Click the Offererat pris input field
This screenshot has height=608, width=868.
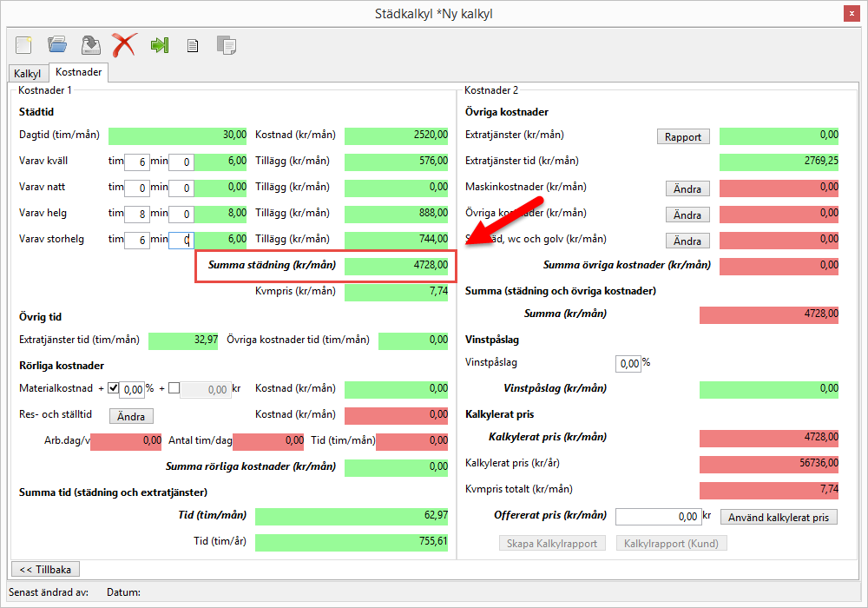pos(657,517)
